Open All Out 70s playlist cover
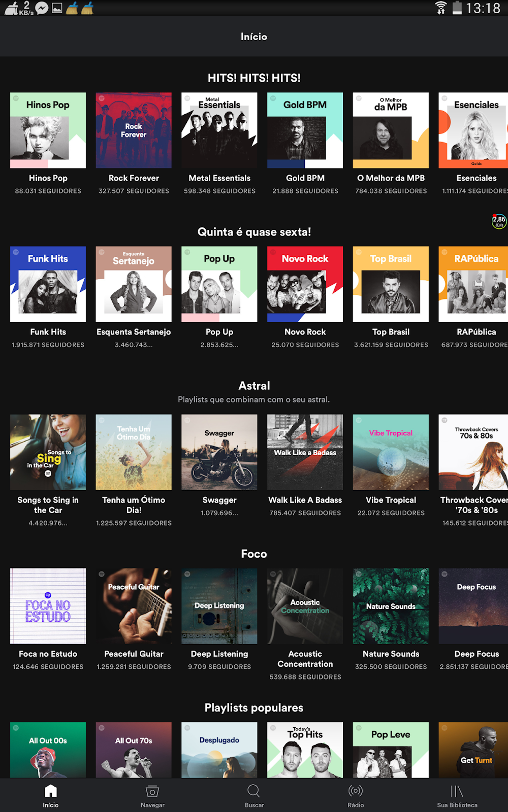This screenshot has width=508, height=812. [134, 750]
